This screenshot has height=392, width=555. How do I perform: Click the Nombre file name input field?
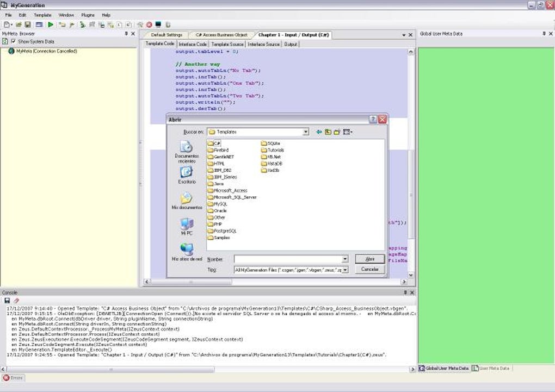(288, 259)
